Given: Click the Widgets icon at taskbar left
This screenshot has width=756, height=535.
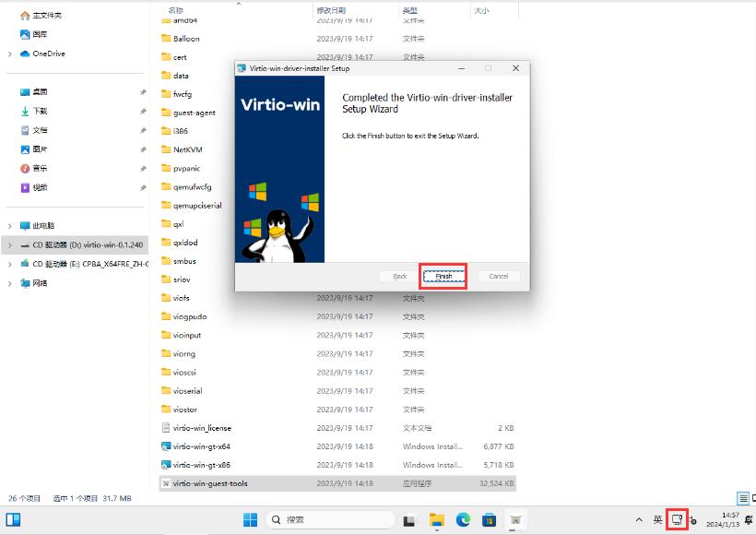Looking at the screenshot, I should coord(14,520).
